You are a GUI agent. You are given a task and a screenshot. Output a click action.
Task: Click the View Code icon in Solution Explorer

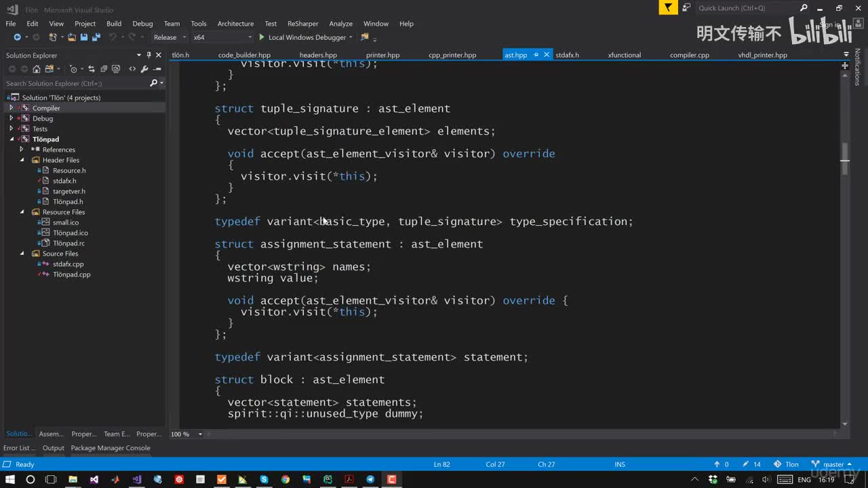[132, 69]
